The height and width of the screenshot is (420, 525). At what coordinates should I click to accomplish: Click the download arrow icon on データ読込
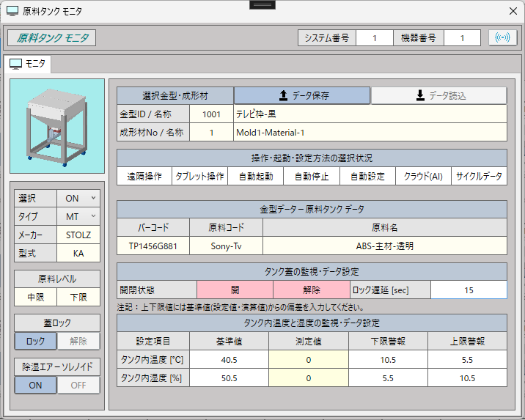[x=420, y=96]
